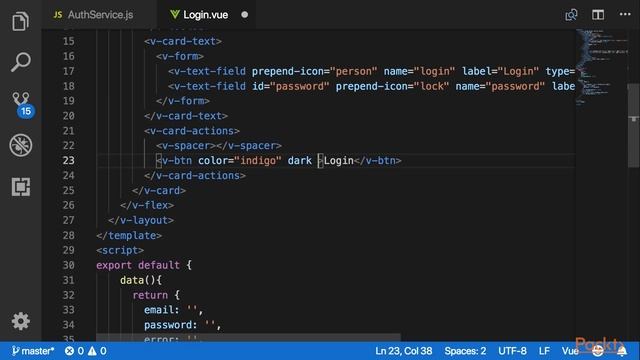Screen dimensions: 640x360
Task: Open More Actions ellipsis menu
Action: (x=625, y=14)
